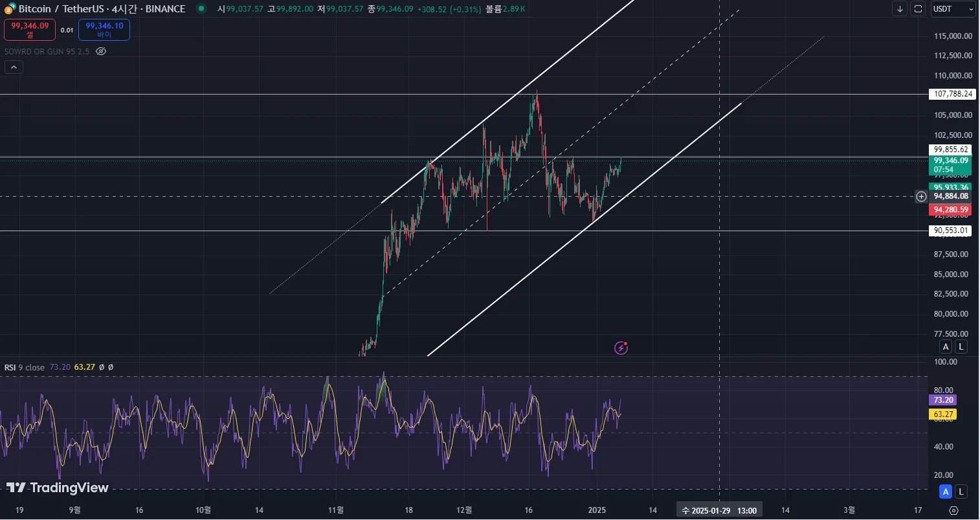Click the TradingView logo
This screenshot has height=520, width=980.
[58, 488]
